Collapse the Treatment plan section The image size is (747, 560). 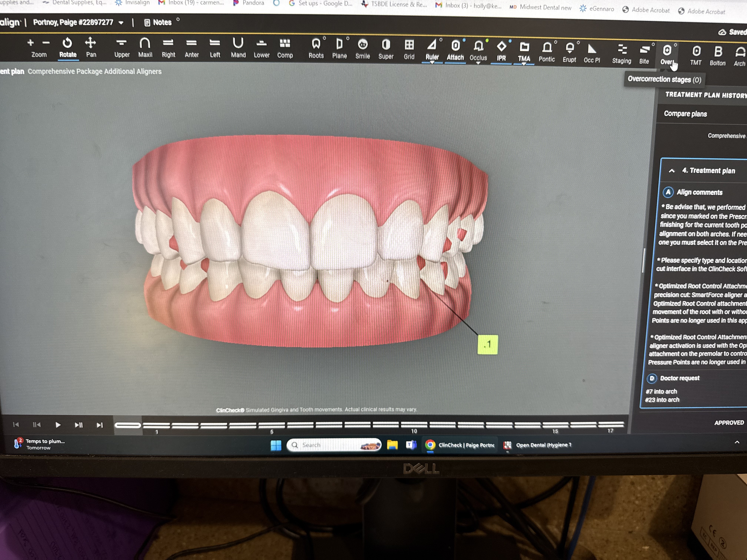tap(672, 171)
